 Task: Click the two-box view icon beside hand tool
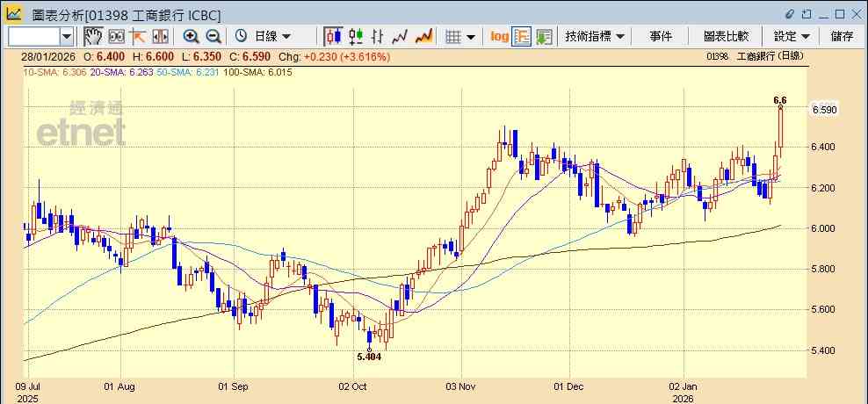[x=116, y=37]
